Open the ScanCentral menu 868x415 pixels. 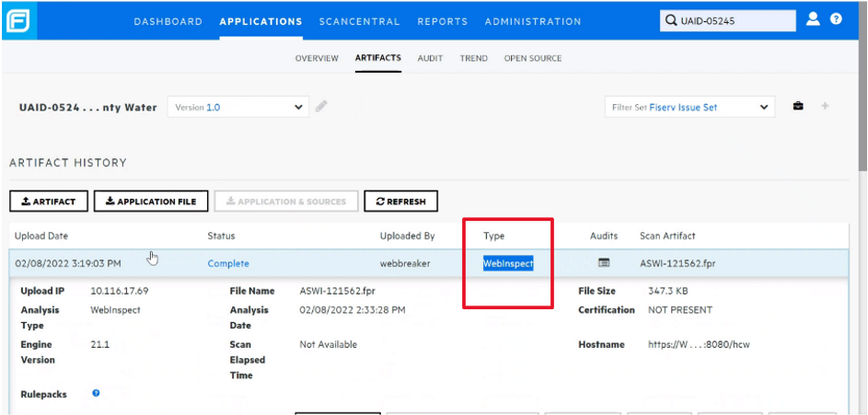pyautogui.click(x=359, y=21)
